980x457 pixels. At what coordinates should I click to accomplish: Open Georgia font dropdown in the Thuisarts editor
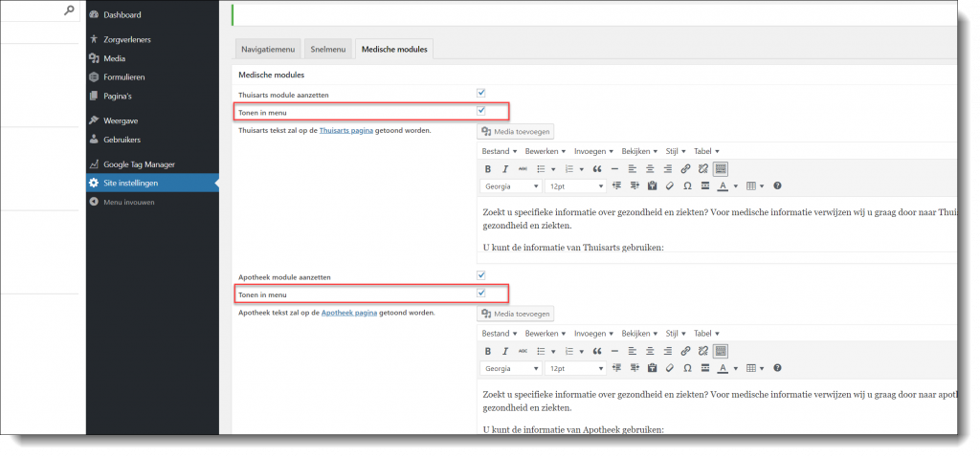pyautogui.click(x=511, y=186)
